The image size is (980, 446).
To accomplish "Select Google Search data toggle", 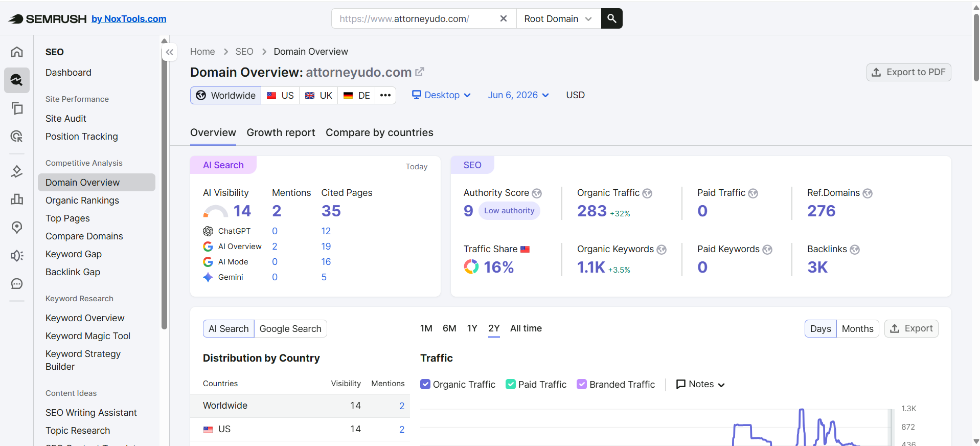I will pyautogui.click(x=290, y=328).
